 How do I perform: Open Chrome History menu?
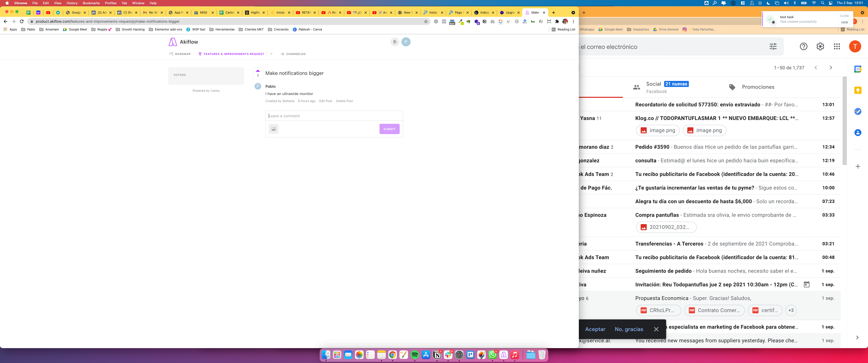(x=72, y=3)
